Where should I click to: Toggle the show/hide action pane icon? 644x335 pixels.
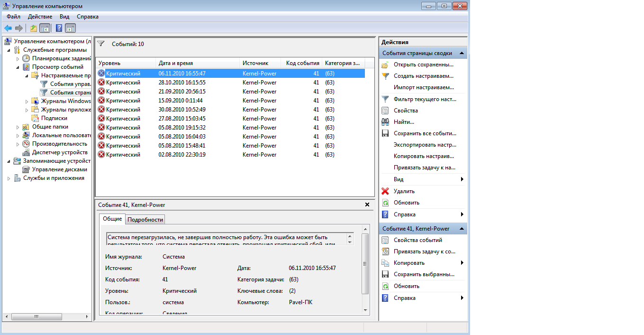click(x=70, y=28)
